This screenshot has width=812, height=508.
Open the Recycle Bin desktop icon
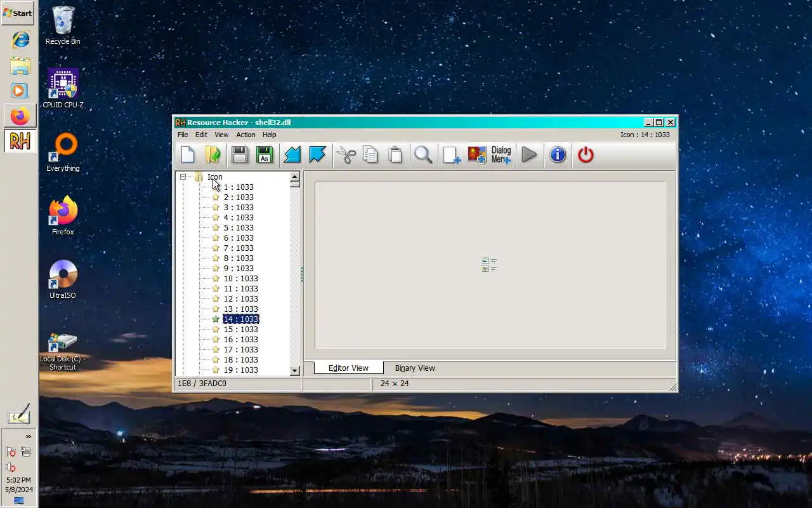click(63, 25)
